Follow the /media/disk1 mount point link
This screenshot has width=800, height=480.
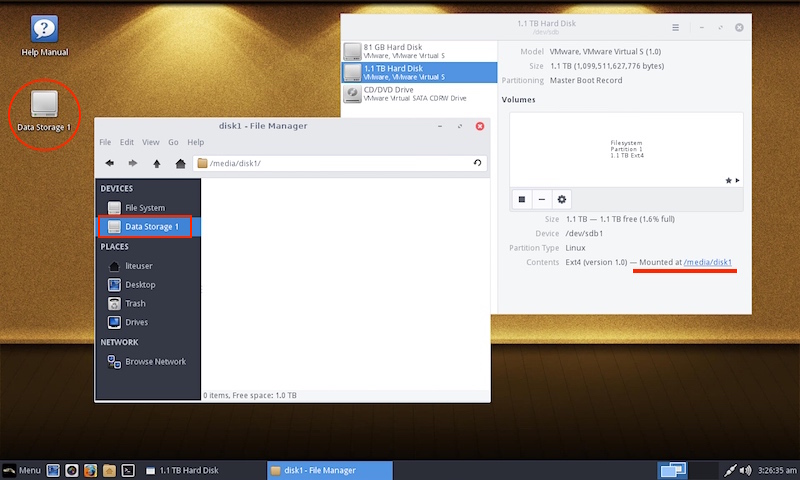[x=708, y=262]
